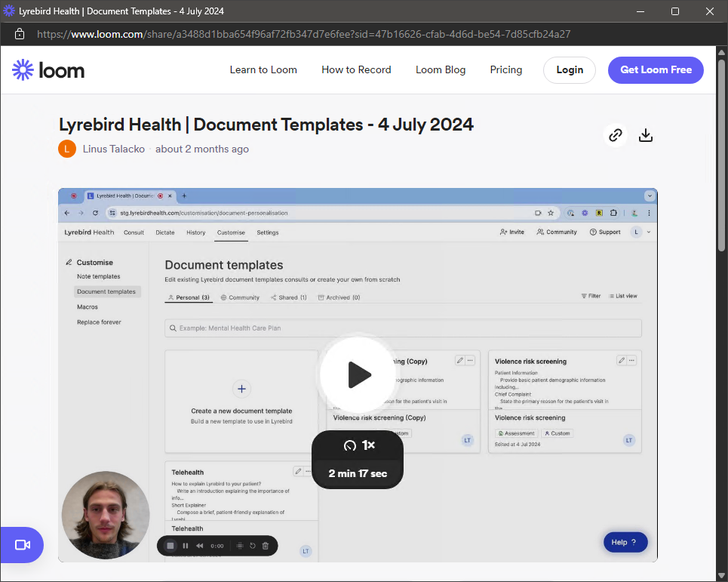Change playback speed from 1x
The width and height of the screenshot is (728, 582).
[358, 445]
